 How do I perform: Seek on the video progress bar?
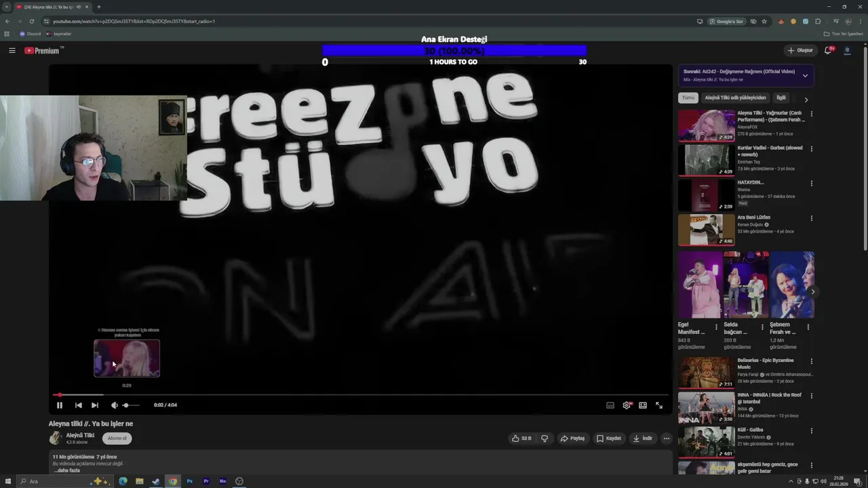pyautogui.click(x=361, y=394)
